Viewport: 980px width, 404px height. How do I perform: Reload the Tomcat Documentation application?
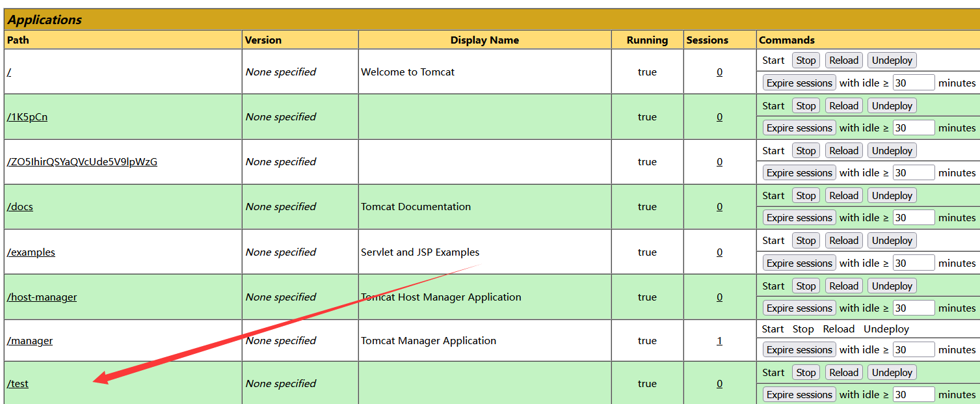pyautogui.click(x=844, y=196)
